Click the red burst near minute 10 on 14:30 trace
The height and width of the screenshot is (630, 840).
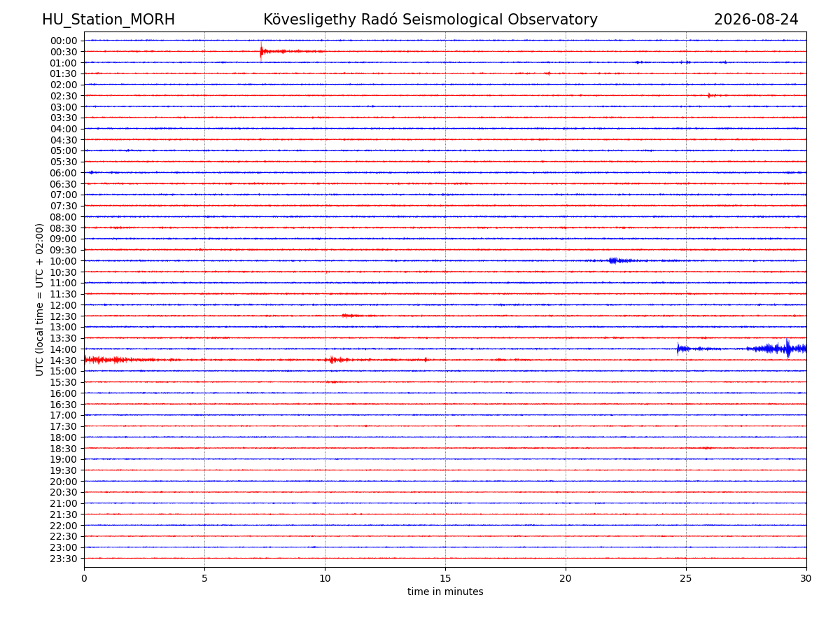click(x=332, y=360)
